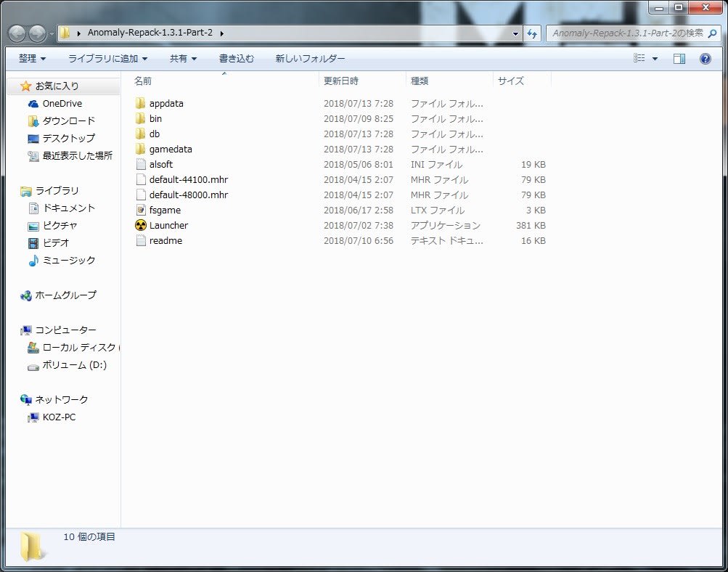
Task: Select the gamedata folder name
Action: pos(171,149)
